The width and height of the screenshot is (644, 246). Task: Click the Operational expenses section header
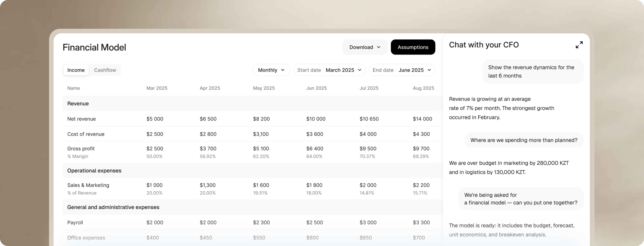[94, 171]
